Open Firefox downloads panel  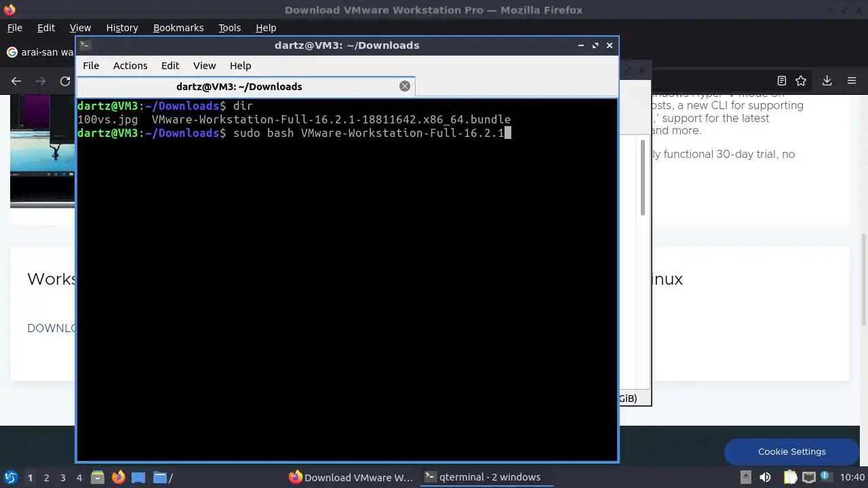(827, 81)
